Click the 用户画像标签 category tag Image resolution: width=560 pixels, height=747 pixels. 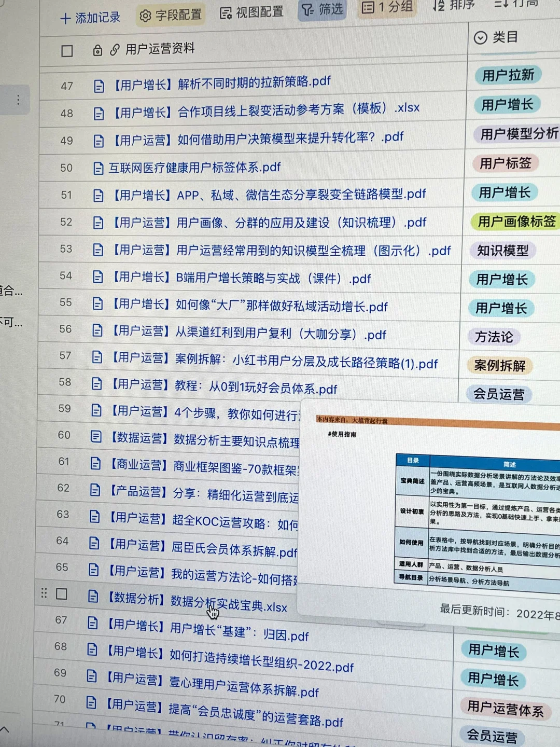516,222
